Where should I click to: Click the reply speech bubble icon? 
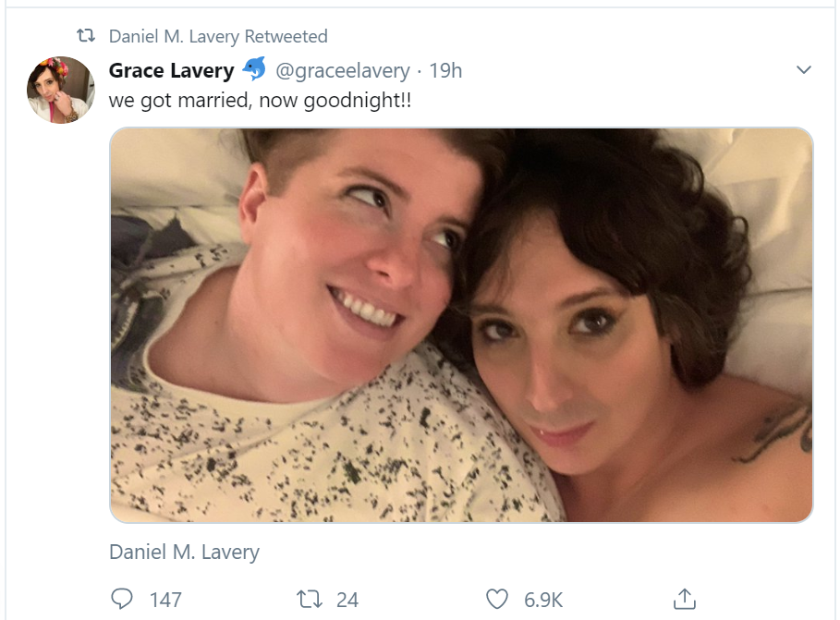tap(121, 600)
